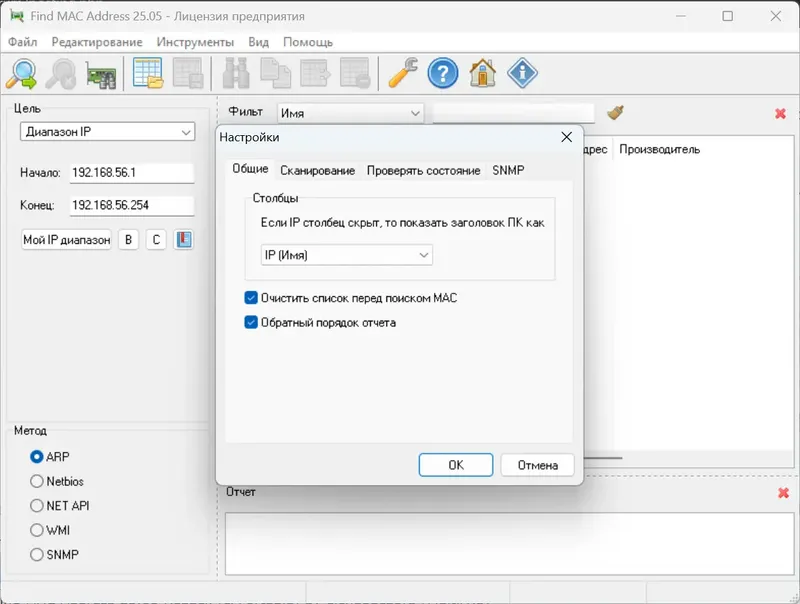
Task: Click the greyed-out copy pages icon
Action: (x=276, y=73)
